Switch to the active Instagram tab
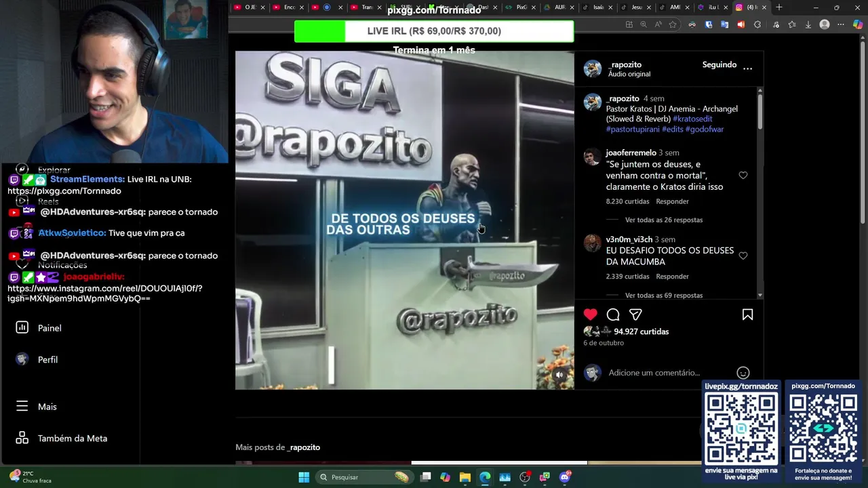Screen dimensions: 868x488 (750, 7)
